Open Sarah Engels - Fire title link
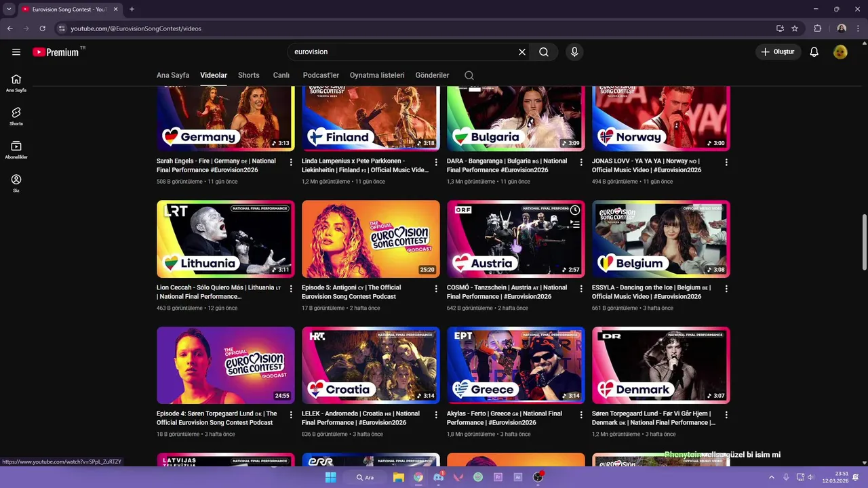 point(216,165)
